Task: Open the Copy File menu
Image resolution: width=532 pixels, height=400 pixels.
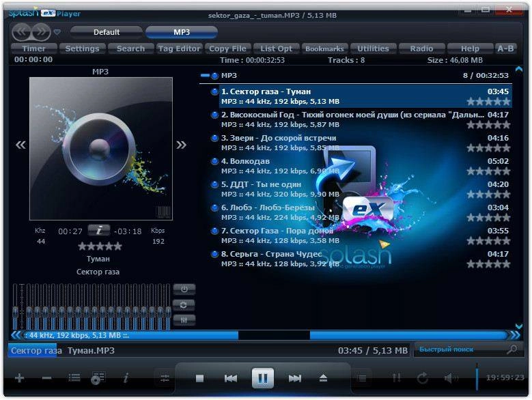Action: click(x=227, y=48)
